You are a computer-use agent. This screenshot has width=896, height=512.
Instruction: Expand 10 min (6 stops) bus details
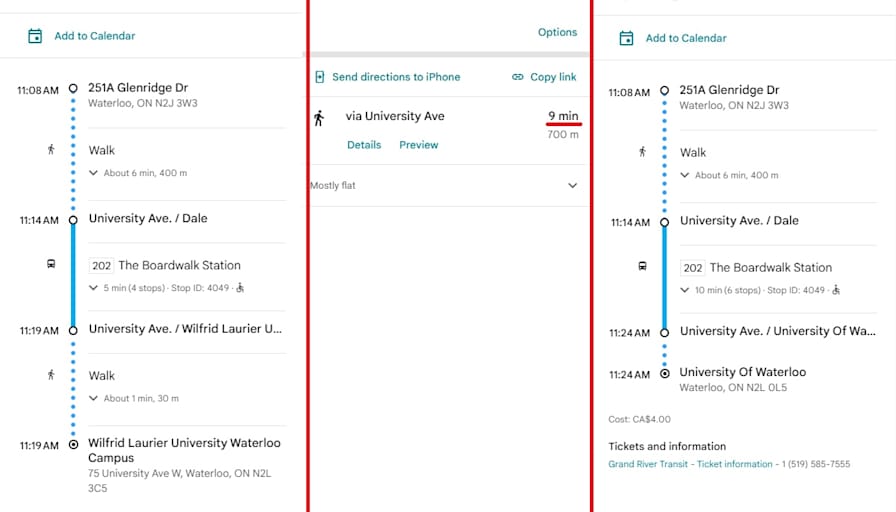685,290
